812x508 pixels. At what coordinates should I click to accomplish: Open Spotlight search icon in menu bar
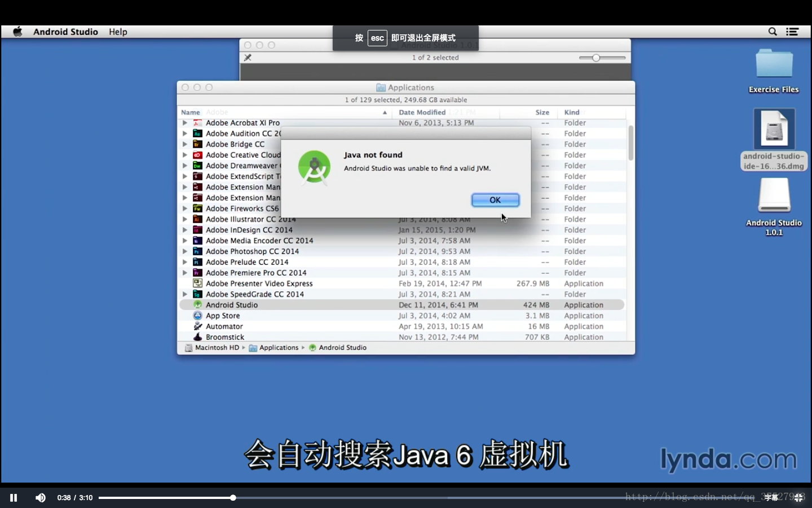click(773, 32)
